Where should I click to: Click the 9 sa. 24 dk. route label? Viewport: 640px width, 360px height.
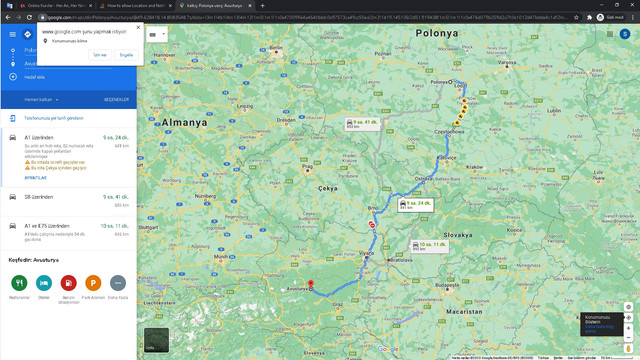pyautogui.click(x=416, y=205)
